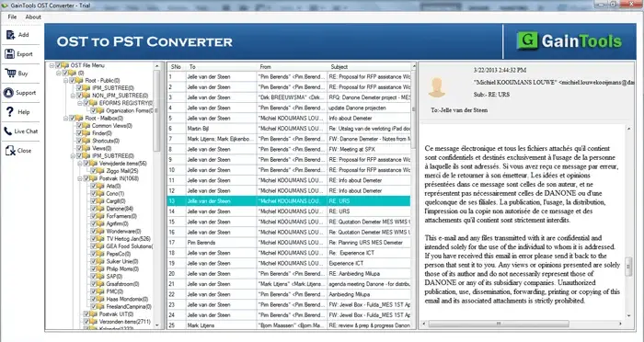Screen dimensions: 644x342
Task: Click the Close sidebar icon
Action: click(x=10, y=150)
